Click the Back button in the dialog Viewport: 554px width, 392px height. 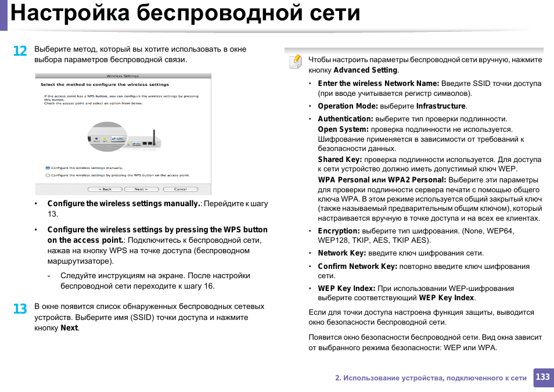click(x=106, y=189)
